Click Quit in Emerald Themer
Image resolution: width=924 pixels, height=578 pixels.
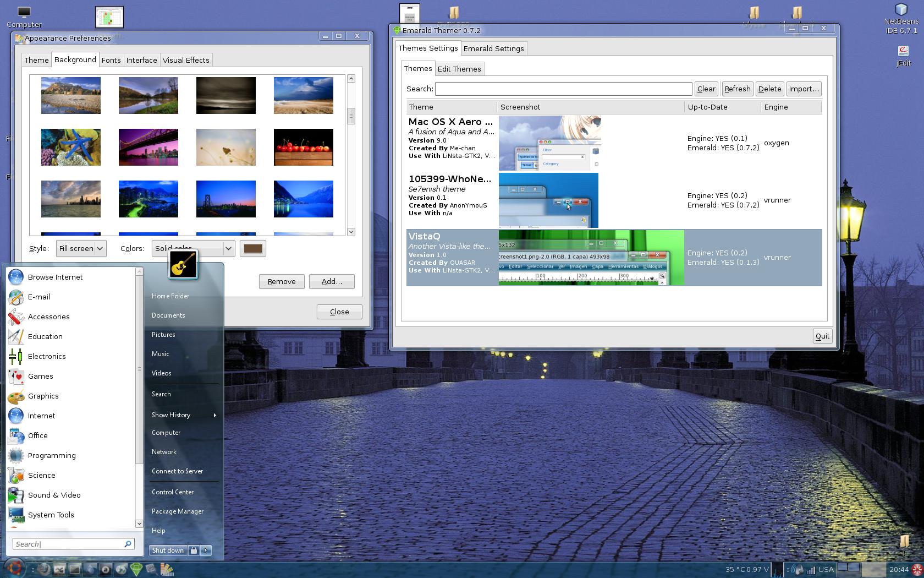822,336
